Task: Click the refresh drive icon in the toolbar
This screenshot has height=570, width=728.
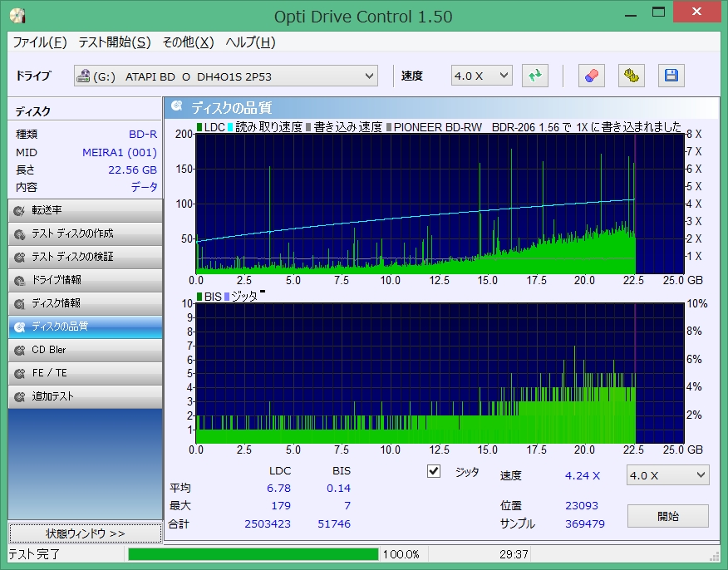Action: (535, 76)
